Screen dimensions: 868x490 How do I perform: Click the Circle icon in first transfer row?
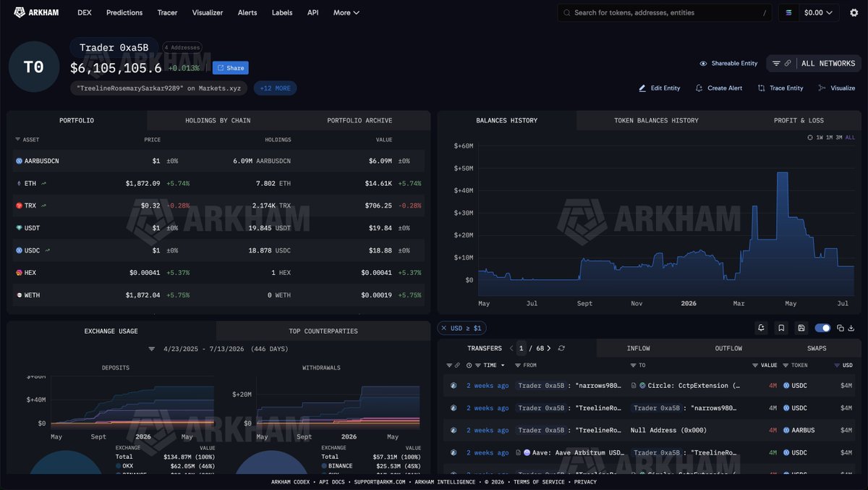642,386
